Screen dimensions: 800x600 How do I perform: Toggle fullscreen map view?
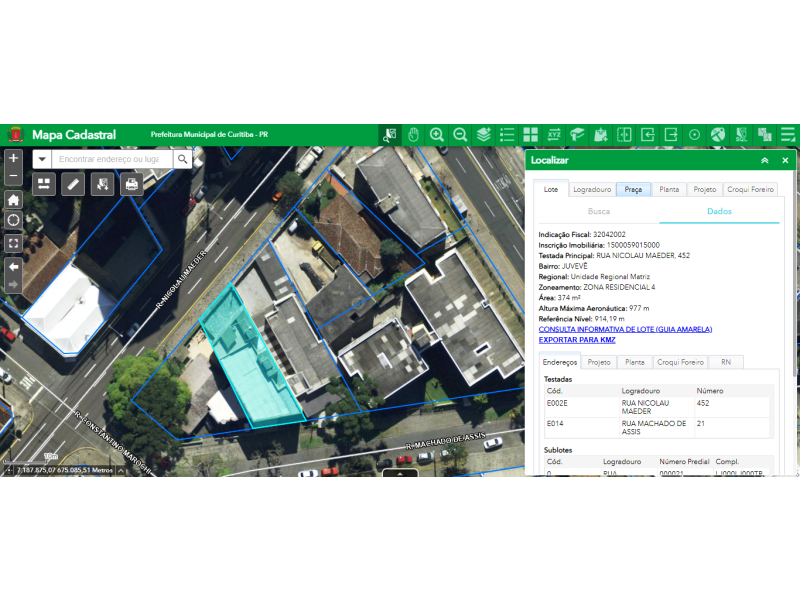point(13,243)
